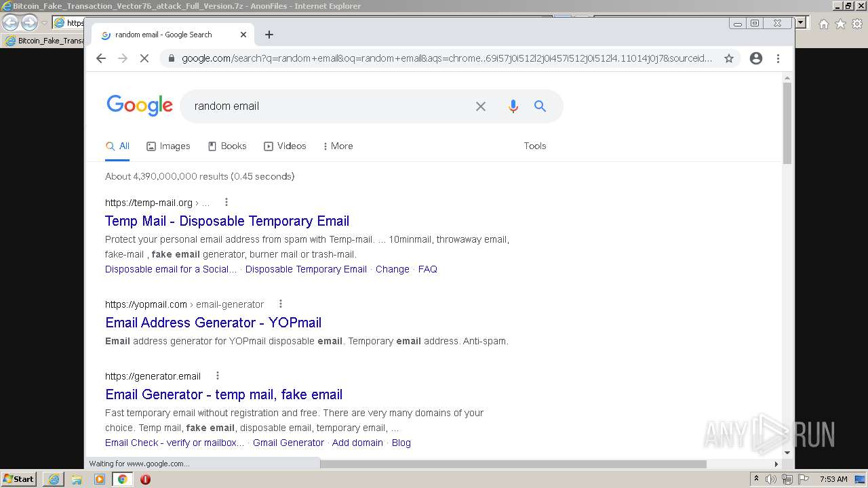This screenshot has width=868, height=488.
Task: Submit search using the magnifier icon
Action: pos(540,106)
